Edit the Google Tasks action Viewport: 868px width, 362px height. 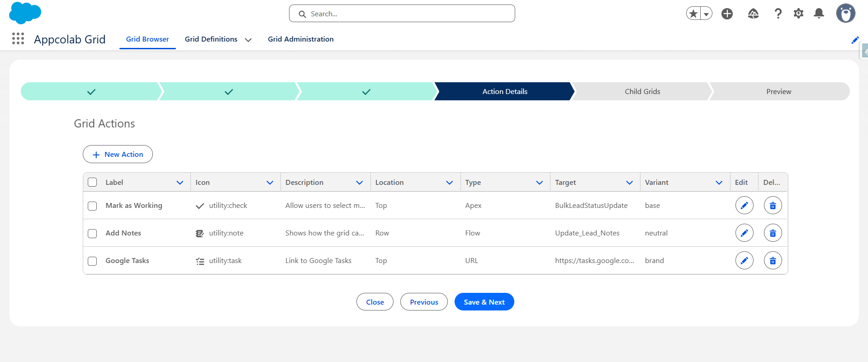745,260
